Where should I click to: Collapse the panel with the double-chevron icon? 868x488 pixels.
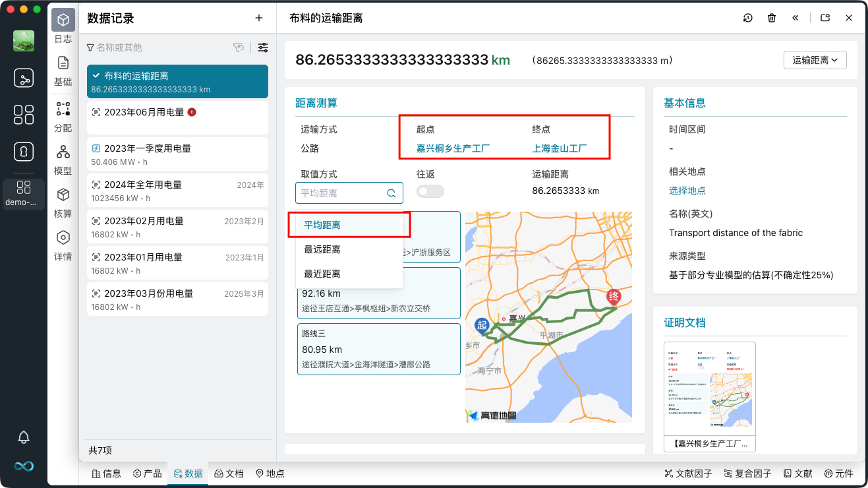[x=795, y=18]
